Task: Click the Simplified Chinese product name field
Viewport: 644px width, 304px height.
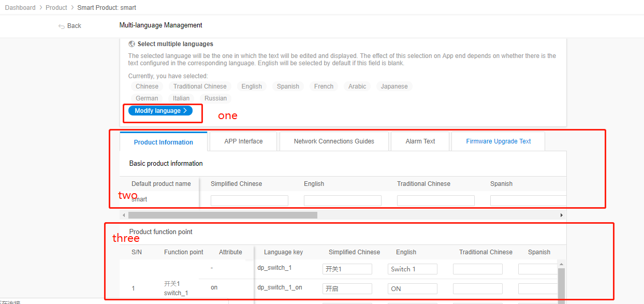Action: [x=249, y=200]
